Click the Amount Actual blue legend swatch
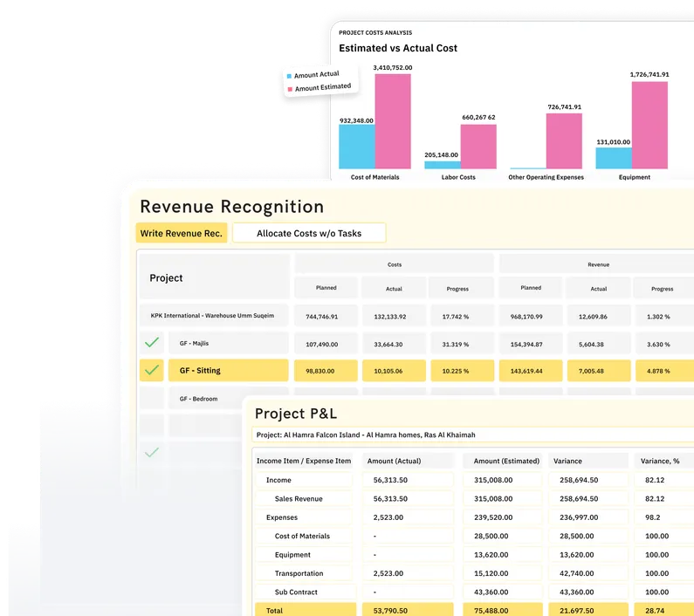694x616 pixels. click(289, 76)
